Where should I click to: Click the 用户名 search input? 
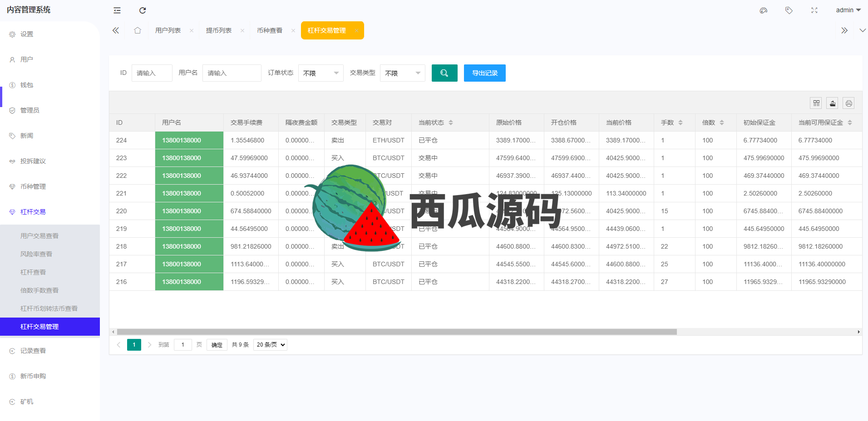tap(232, 73)
